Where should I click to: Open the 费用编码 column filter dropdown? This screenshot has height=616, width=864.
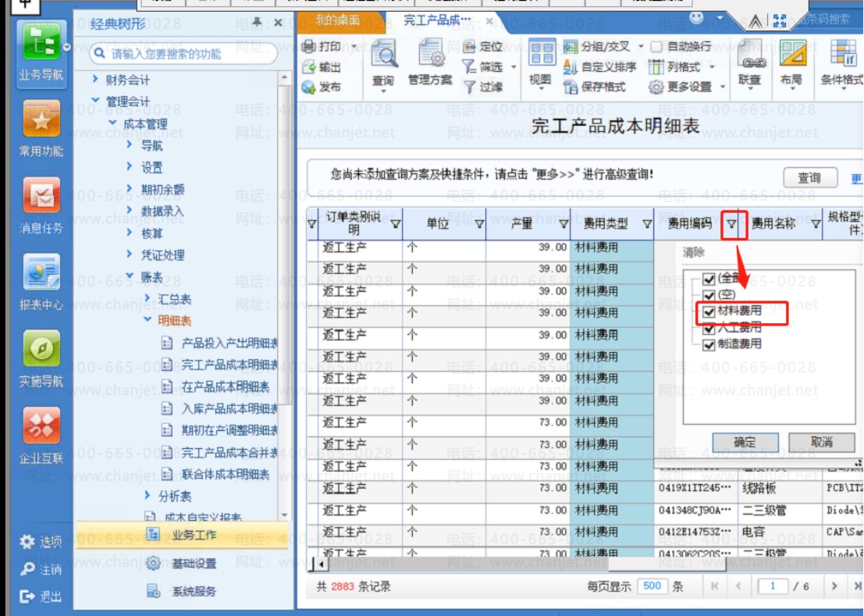click(x=732, y=224)
